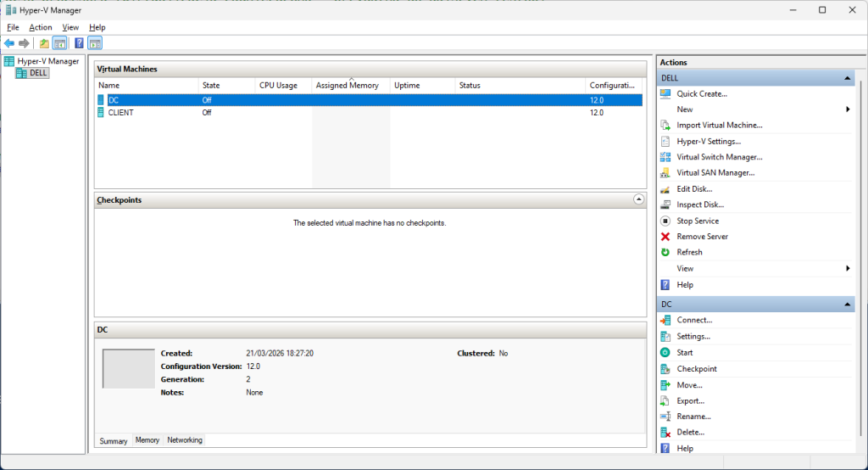Click the Export icon in DC actions

tap(665, 400)
